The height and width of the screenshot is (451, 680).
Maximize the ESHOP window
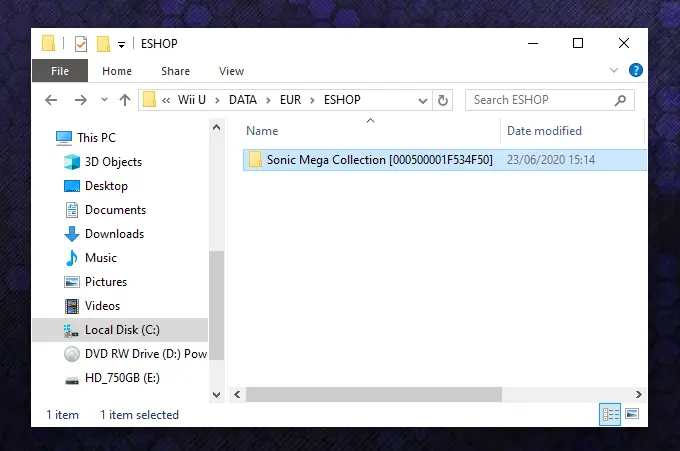coord(578,43)
